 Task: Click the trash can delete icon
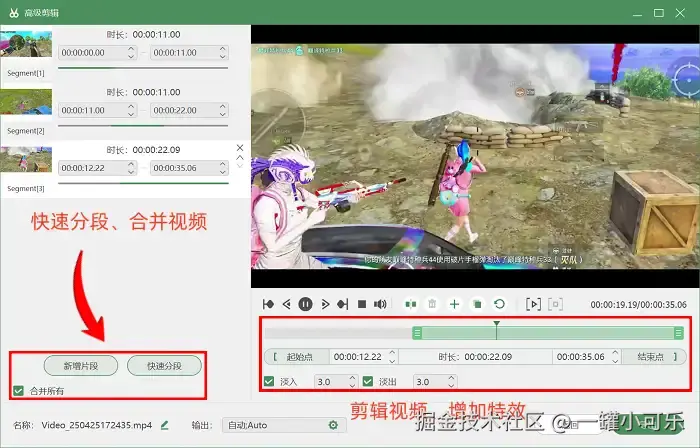tap(432, 304)
